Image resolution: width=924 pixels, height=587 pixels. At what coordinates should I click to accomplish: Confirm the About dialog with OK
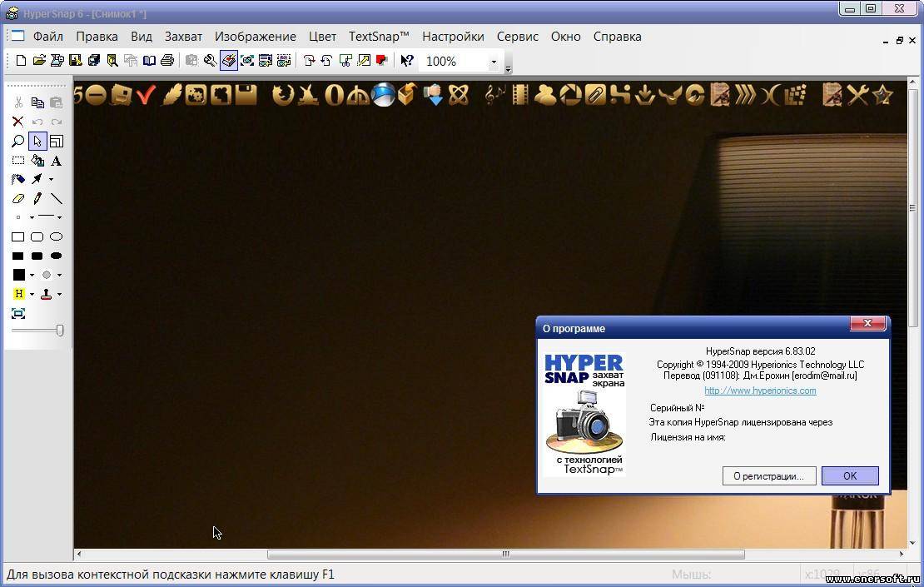[x=850, y=475]
